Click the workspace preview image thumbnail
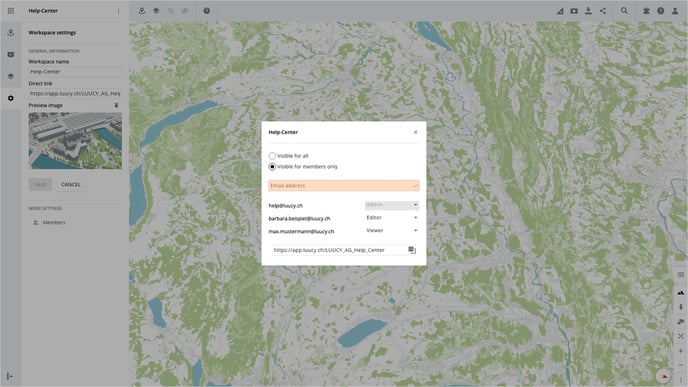 pos(75,140)
